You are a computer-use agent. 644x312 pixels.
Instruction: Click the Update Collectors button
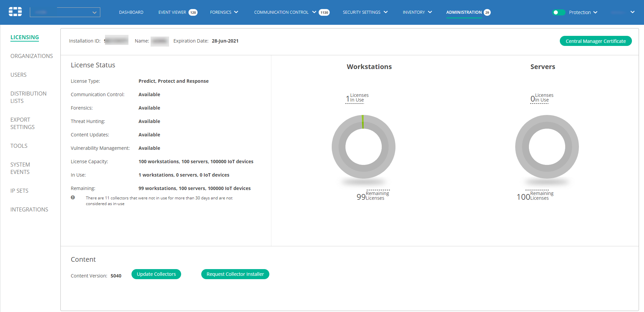coord(156,274)
